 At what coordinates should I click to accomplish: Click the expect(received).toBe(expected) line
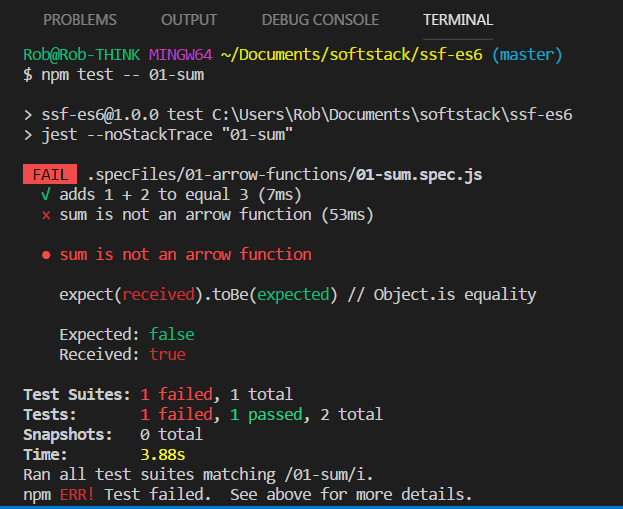click(x=298, y=294)
